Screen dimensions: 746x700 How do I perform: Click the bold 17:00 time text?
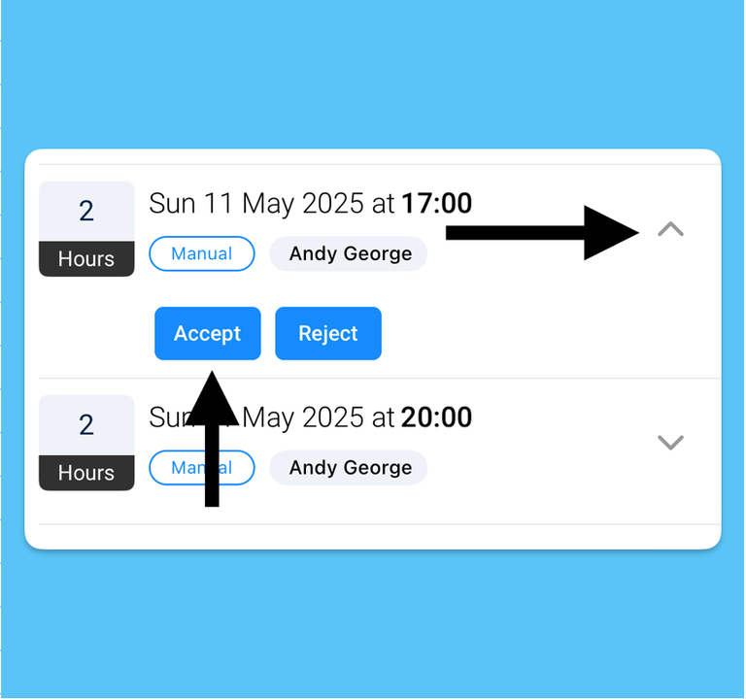436,204
